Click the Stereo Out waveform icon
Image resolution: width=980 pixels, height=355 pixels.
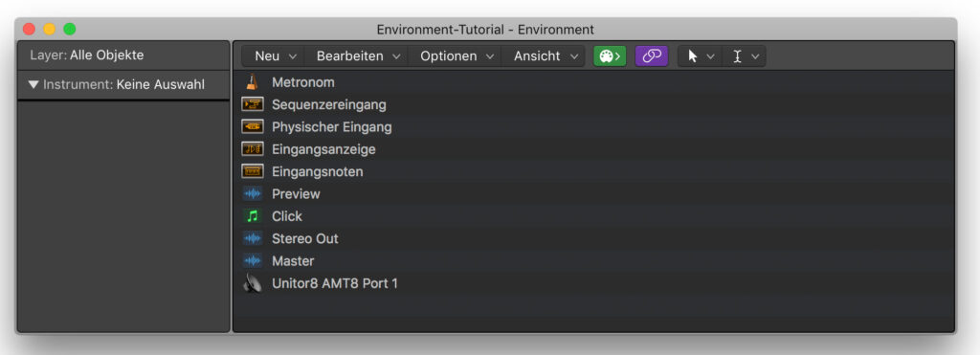point(253,239)
